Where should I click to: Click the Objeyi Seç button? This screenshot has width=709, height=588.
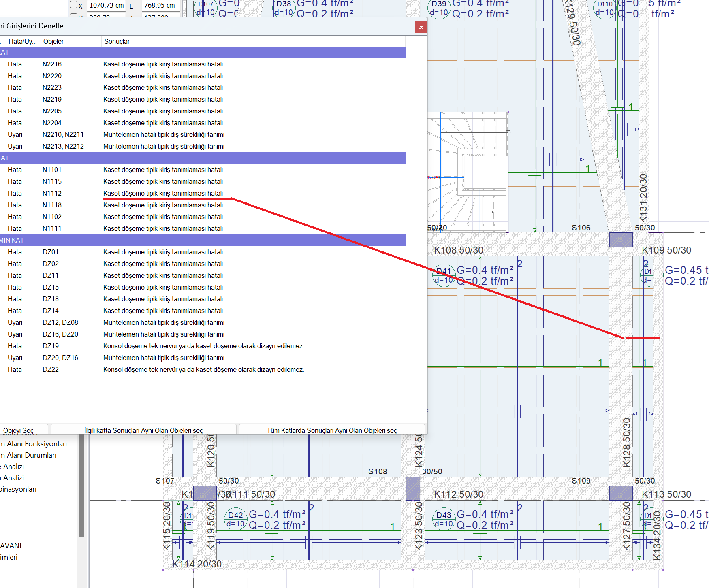pos(23,430)
